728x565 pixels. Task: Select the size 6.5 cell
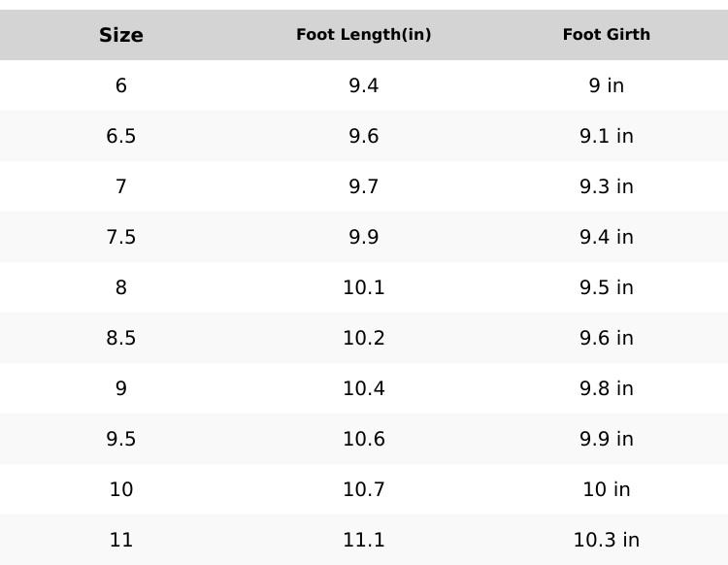tap(121, 136)
